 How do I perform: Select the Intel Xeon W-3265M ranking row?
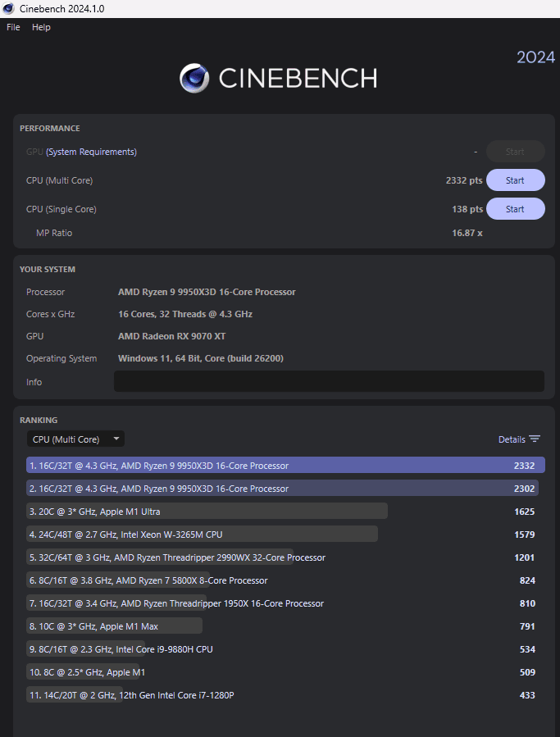285,535
